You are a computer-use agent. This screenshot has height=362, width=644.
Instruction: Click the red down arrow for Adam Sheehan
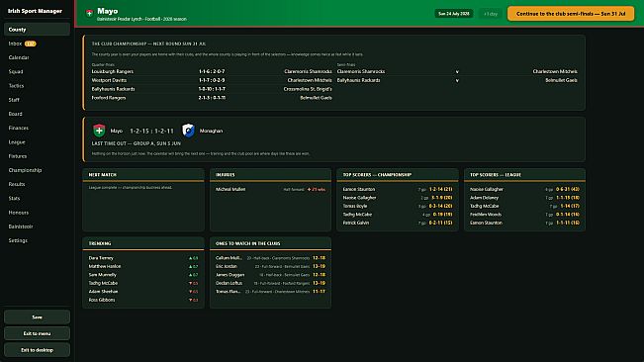pos(190,292)
